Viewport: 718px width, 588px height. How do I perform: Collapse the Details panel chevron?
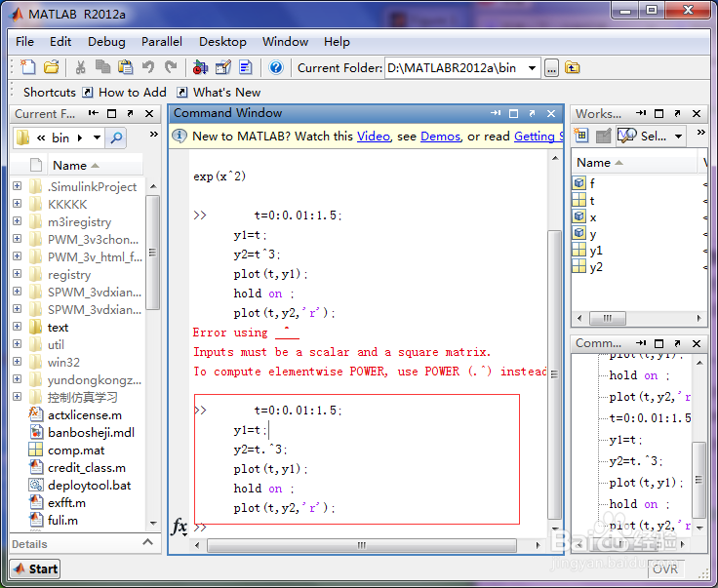pos(147,543)
